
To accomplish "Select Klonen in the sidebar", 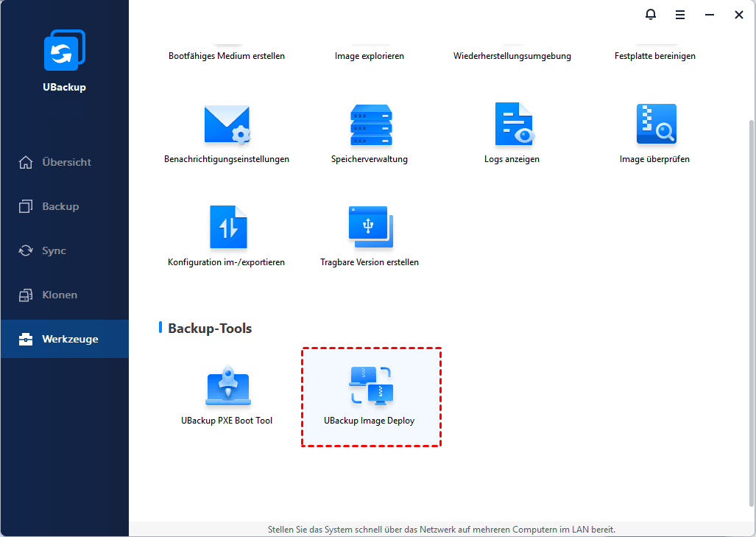I will [59, 295].
